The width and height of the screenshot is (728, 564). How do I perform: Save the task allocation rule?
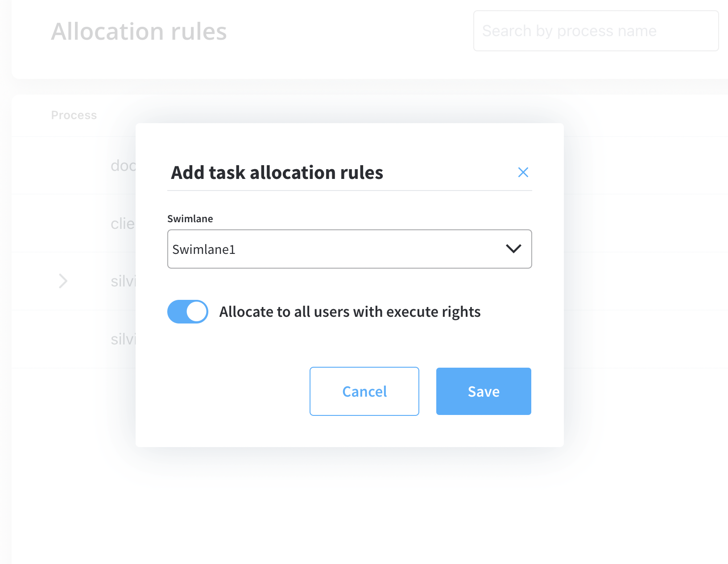point(484,391)
